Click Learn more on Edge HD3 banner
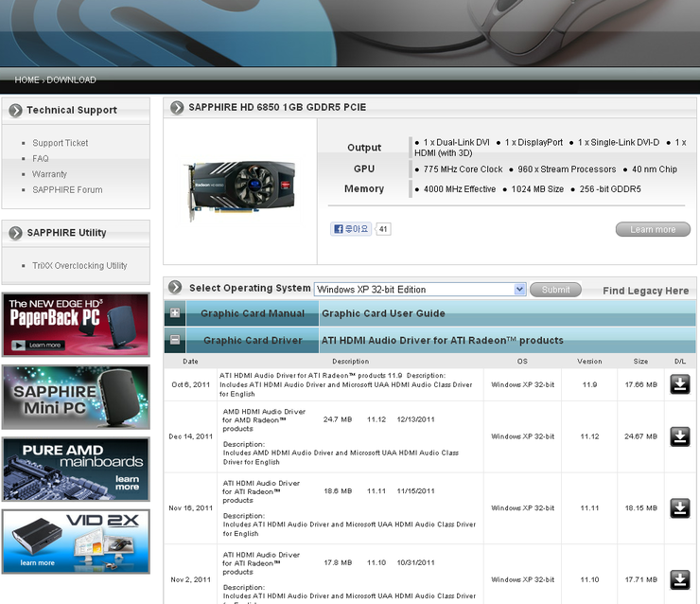Viewport: 700px width, 604px height. 39,345
